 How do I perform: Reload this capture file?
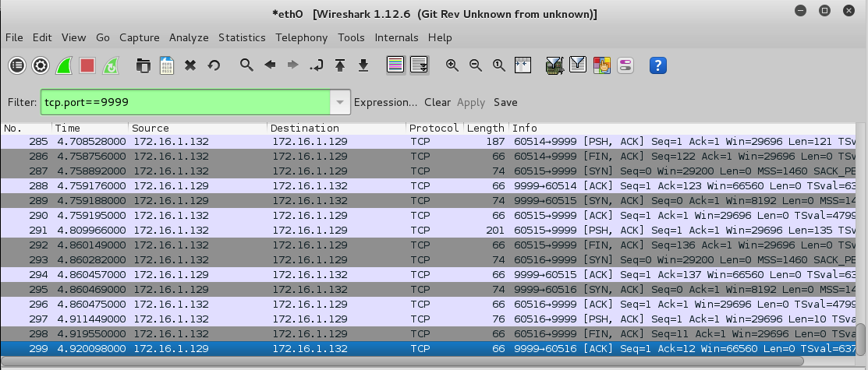click(x=214, y=65)
